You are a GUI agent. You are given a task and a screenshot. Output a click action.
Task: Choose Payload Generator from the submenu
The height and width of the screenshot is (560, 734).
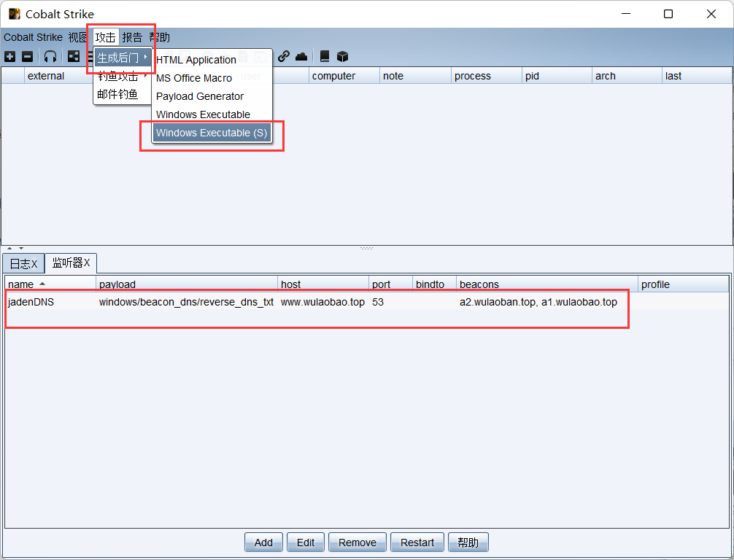point(200,96)
